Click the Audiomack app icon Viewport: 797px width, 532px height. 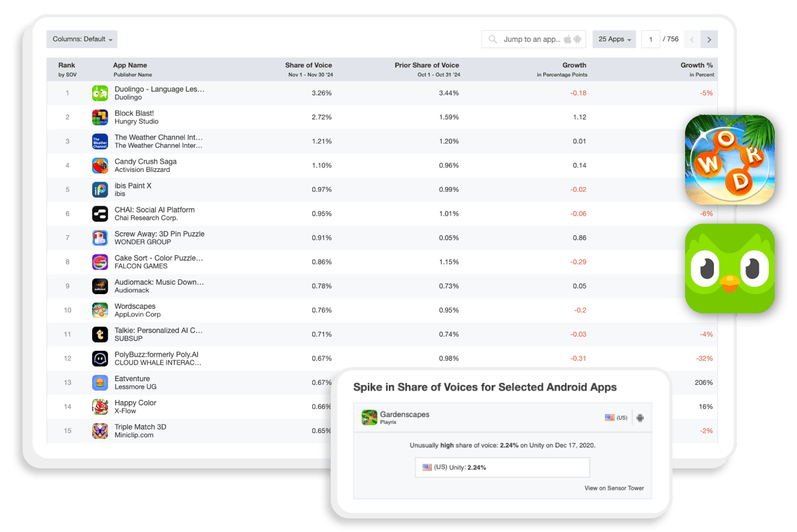click(100, 286)
